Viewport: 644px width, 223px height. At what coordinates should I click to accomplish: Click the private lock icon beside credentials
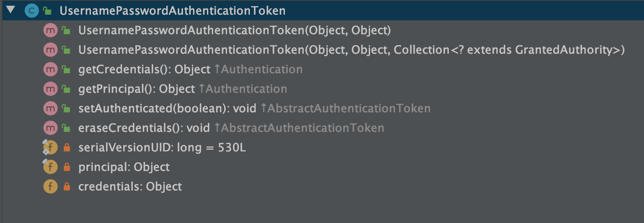67,186
